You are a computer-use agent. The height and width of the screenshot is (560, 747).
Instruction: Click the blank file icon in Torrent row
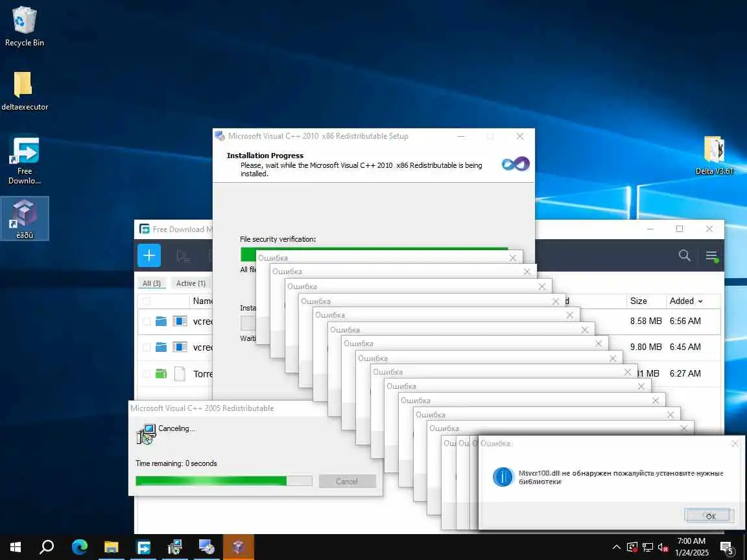click(x=180, y=373)
